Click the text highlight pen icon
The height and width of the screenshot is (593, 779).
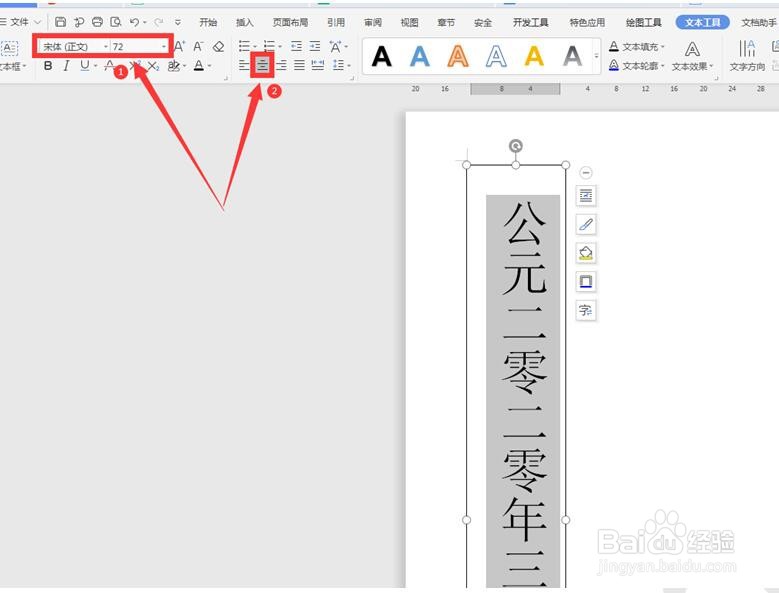173,66
